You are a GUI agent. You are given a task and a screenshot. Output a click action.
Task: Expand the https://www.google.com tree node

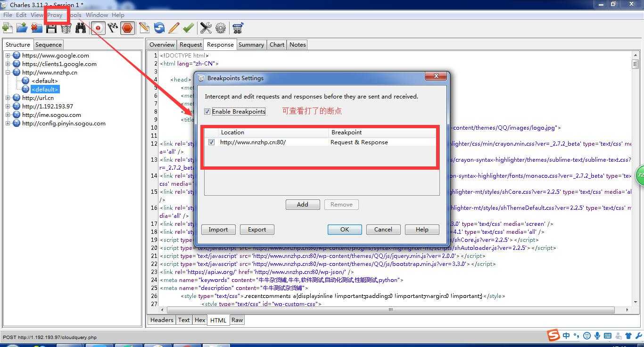click(x=8, y=56)
